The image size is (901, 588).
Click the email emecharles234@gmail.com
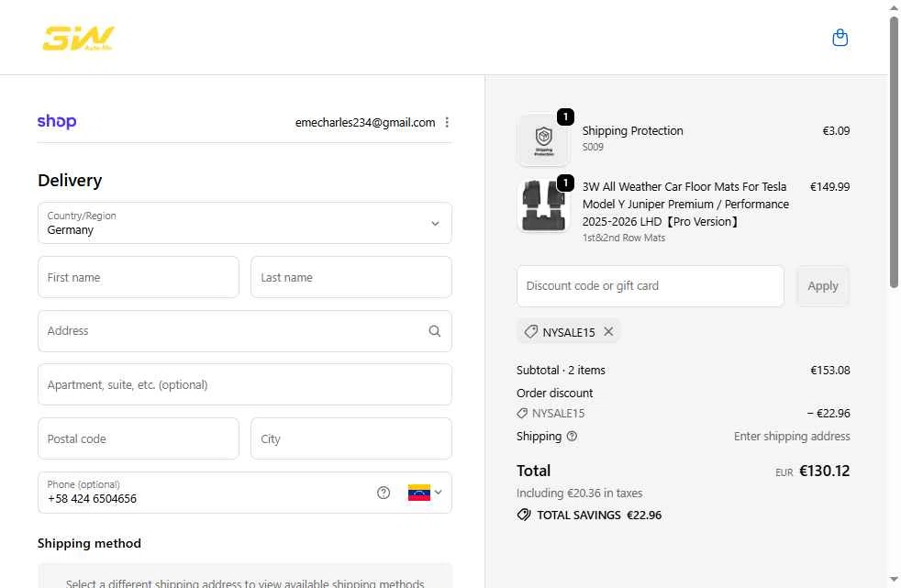pos(365,122)
